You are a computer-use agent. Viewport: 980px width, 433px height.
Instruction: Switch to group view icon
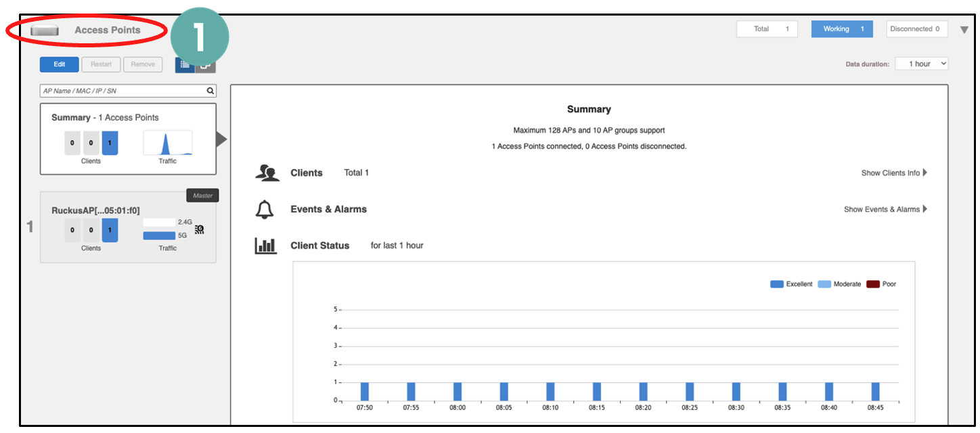[206, 64]
